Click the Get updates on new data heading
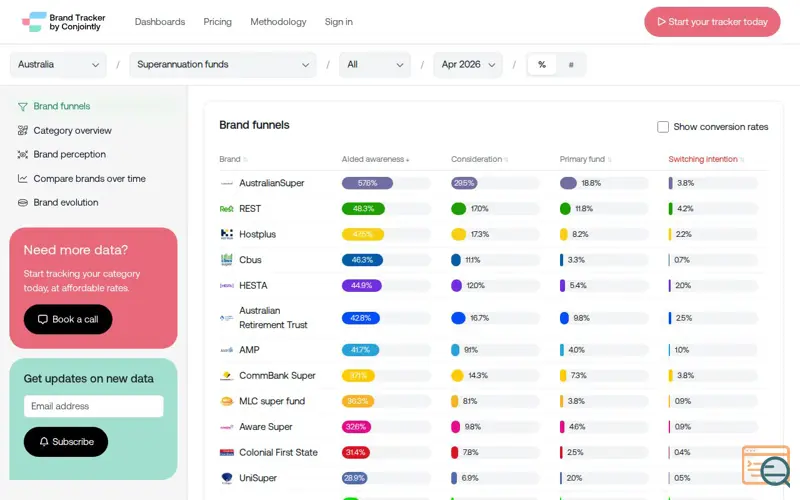Viewport: 800px width, 500px height. coord(88,379)
